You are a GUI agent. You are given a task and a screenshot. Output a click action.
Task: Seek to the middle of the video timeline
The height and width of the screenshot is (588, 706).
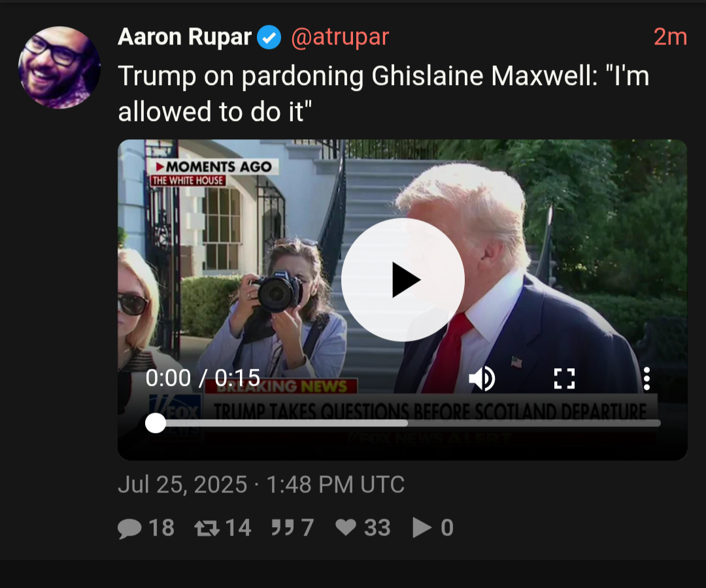(x=403, y=423)
